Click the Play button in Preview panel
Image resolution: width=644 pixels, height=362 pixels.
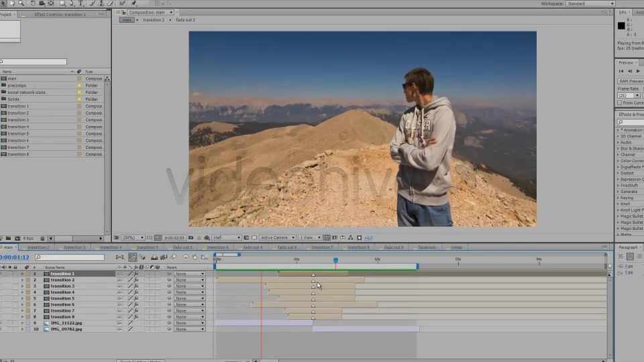click(x=638, y=71)
